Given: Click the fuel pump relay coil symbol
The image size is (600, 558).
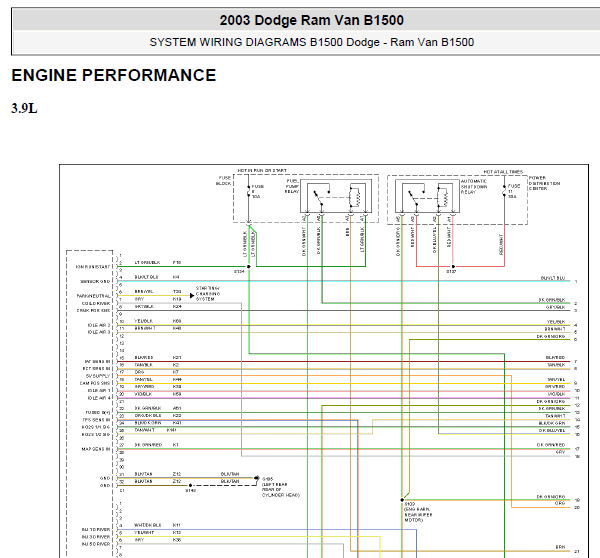Looking at the screenshot, I should 355,197.
